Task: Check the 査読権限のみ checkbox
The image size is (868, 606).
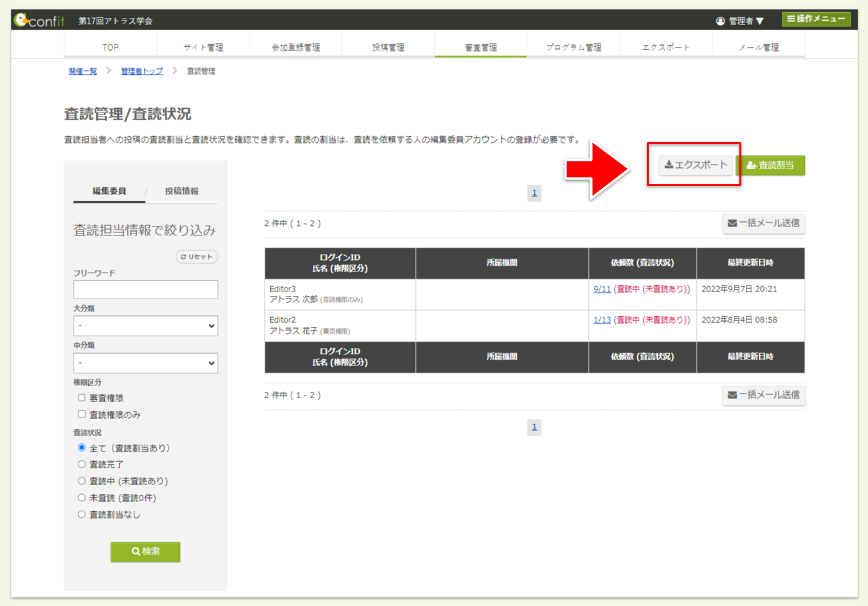Action: click(x=82, y=414)
